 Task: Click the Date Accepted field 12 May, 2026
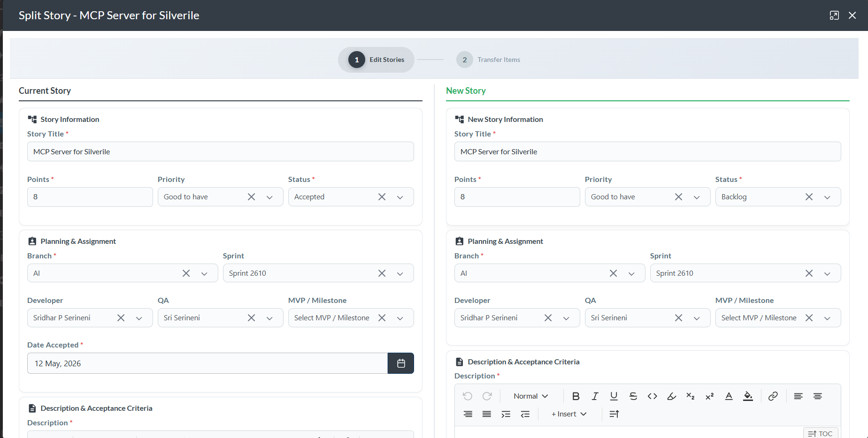coord(207,363)
